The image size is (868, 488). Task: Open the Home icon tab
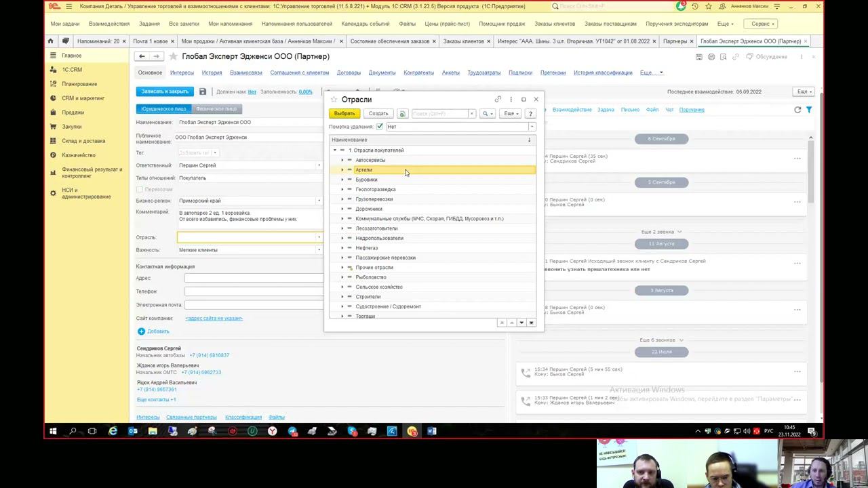(x=51, y=41)
